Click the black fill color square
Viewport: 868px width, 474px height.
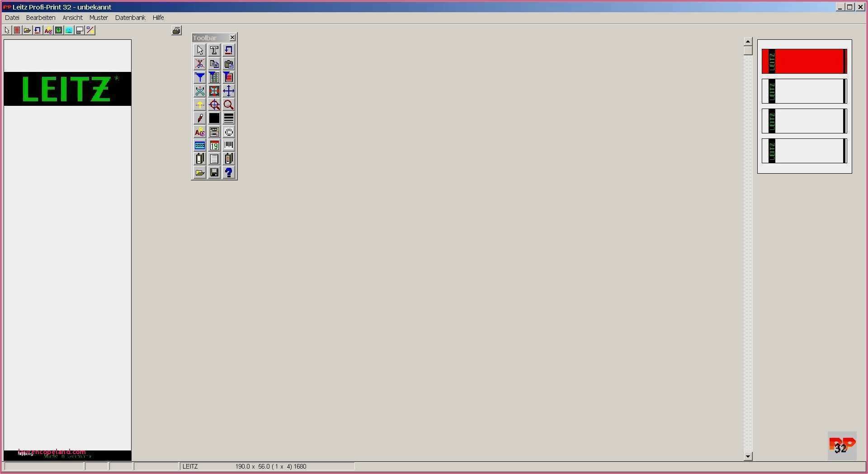(x=214, y=118)
